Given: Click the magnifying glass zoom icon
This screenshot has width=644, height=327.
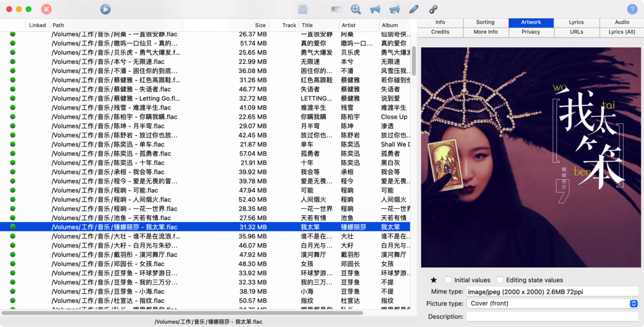Looking at the screenshot, I should (355, 9).
